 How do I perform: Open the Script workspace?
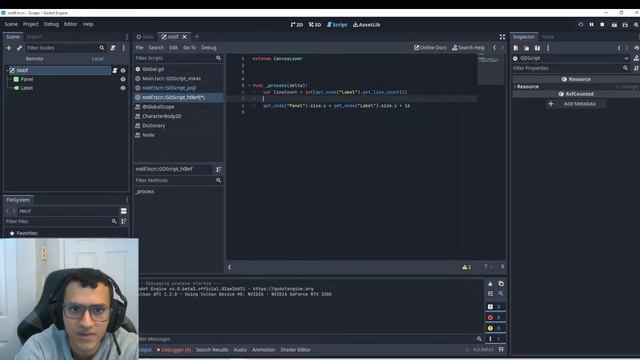pos(337,24)
